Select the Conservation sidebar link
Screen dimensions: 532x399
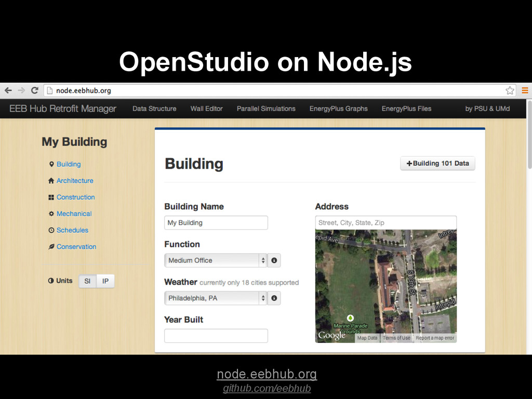click(76, 247)
